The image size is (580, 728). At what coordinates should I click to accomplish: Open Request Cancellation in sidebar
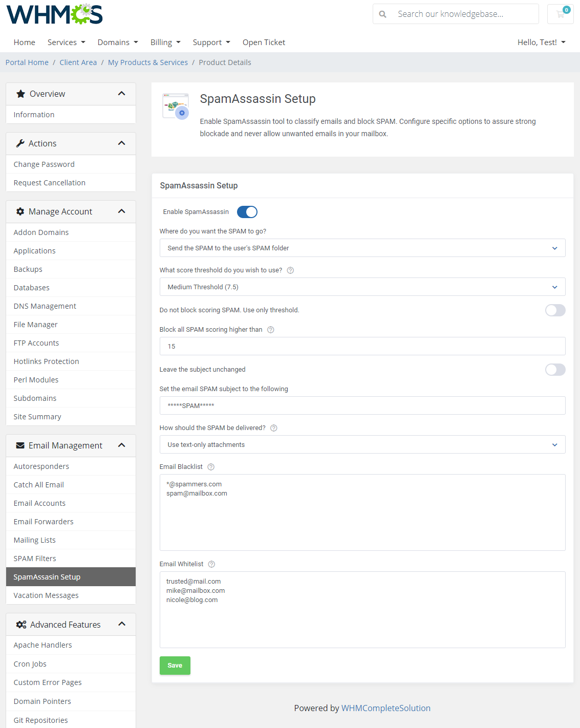pos(71,183)
